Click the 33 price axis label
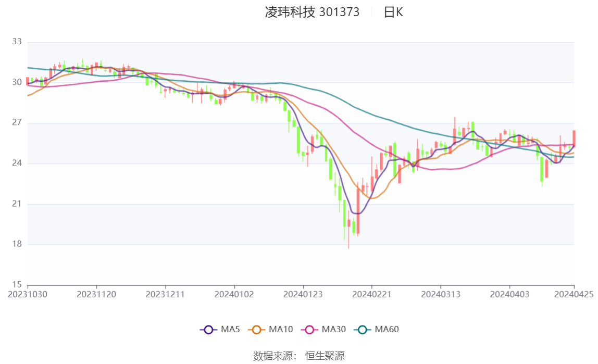The image size is (598, 364). pos(17,42)
